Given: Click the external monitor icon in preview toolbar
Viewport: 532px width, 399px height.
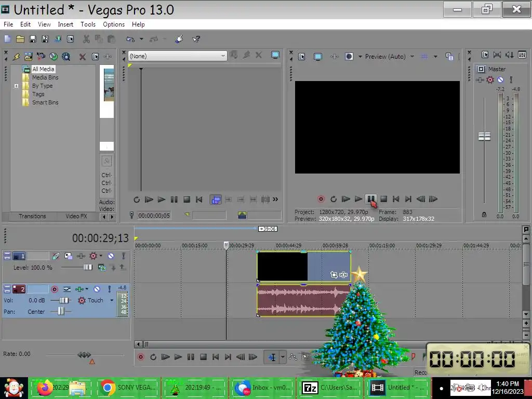Looking at the screenshot, I should [318, 57].
